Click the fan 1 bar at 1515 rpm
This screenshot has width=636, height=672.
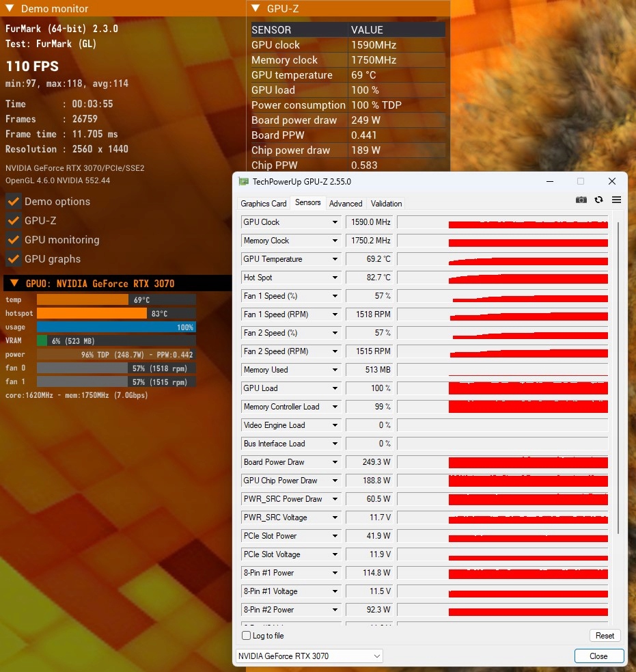point(117,382)
